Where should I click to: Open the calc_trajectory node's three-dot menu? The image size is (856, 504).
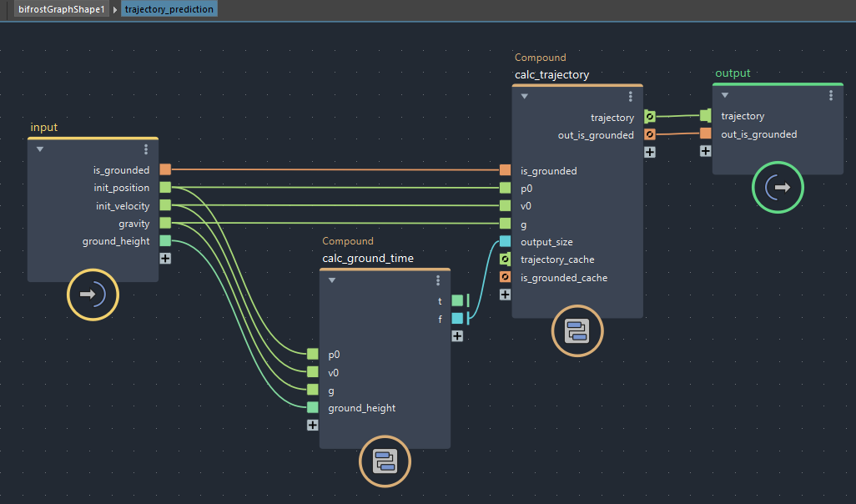(631, 97)
